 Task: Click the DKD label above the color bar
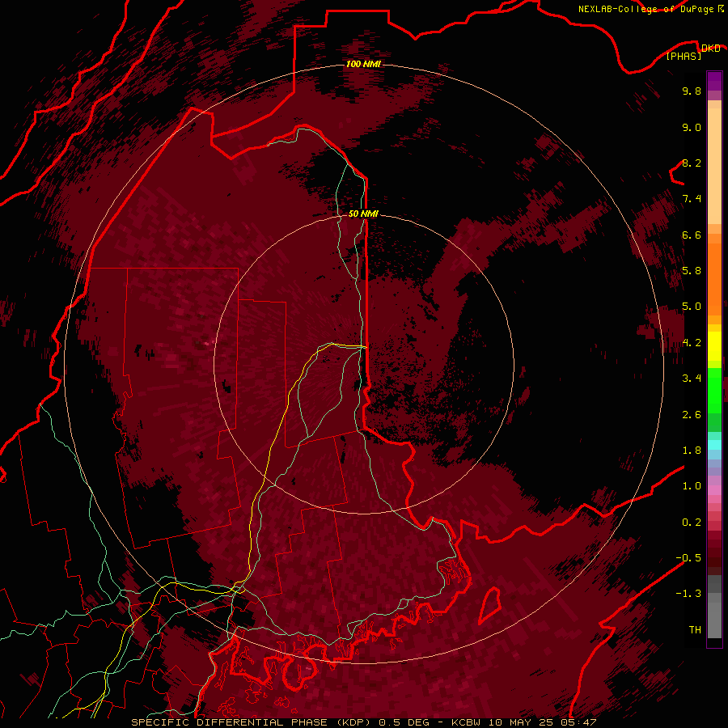pos(710,48)
